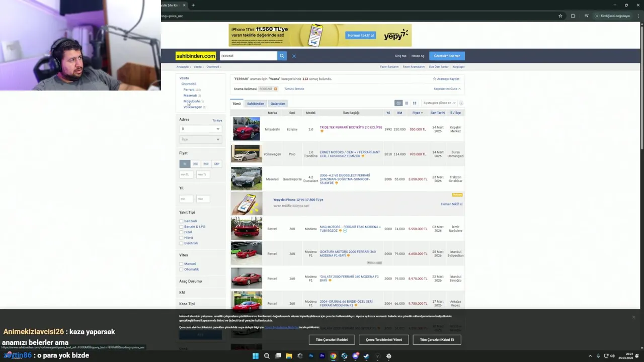
Task: Click the min TL price field
Action: point(185,174)
